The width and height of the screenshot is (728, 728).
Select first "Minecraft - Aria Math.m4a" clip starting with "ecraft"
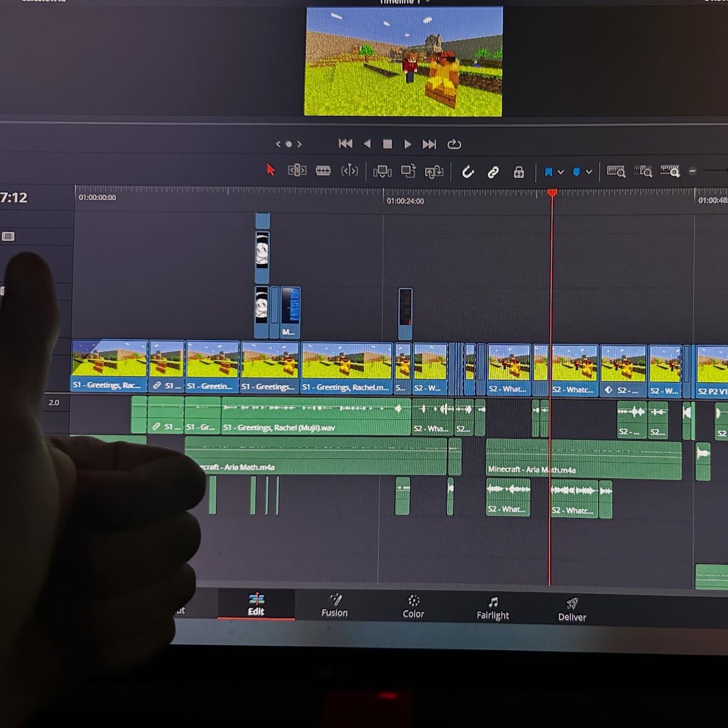tap(315, 456)
